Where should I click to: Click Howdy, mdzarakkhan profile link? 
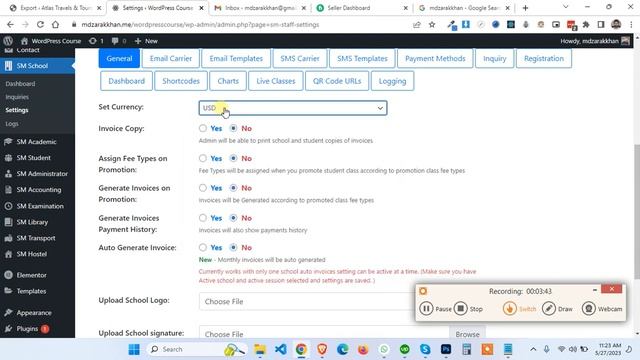point(595,41)
